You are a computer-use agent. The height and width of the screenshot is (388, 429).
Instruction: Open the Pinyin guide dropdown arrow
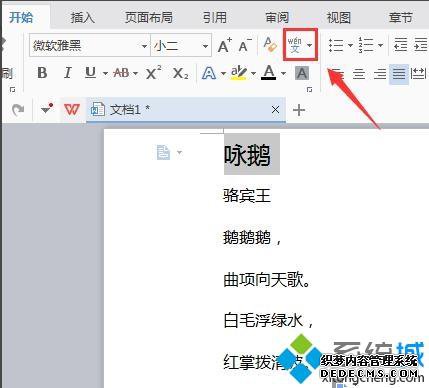pyautogui.click(x=310, y=45)
